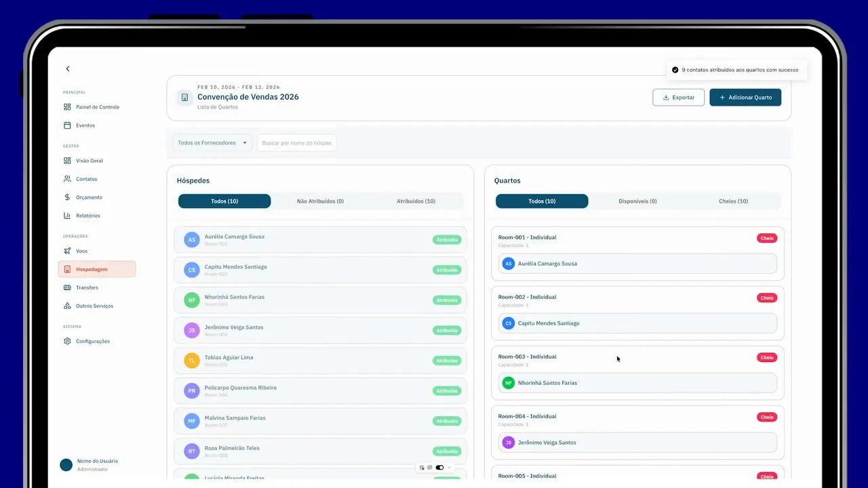Click the sparkle image icon in floating toolbar
Screen dimensions: 868x488
point(430,468)
